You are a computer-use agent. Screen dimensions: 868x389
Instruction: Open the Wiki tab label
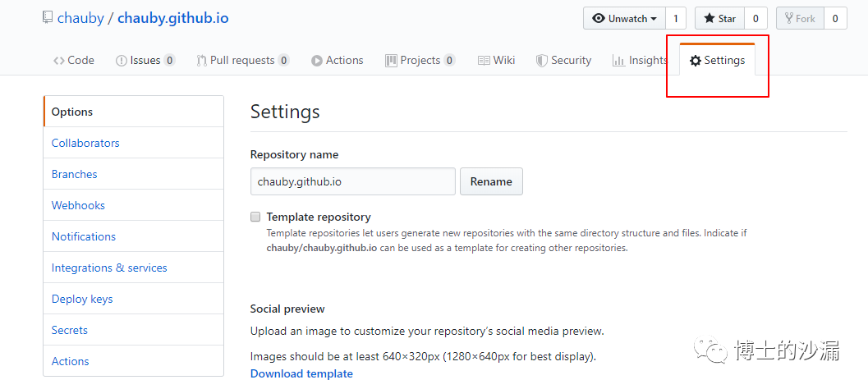pos(503,60)
